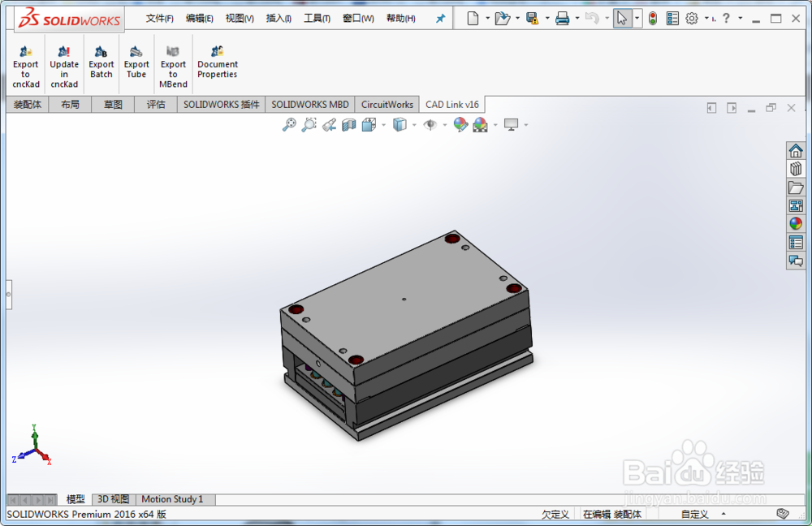Click View Settings monitor icon

(511, 124)
